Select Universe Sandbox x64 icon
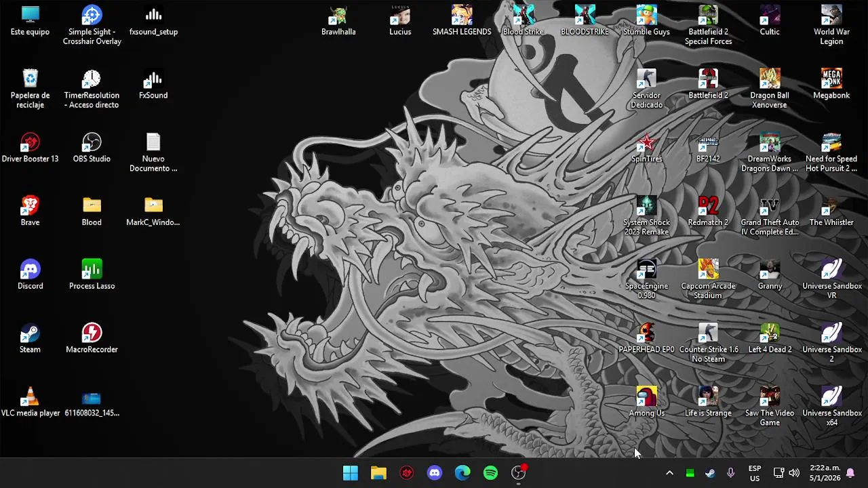Image resolution: width=868 pixels, height=488 pixels. 831,407
